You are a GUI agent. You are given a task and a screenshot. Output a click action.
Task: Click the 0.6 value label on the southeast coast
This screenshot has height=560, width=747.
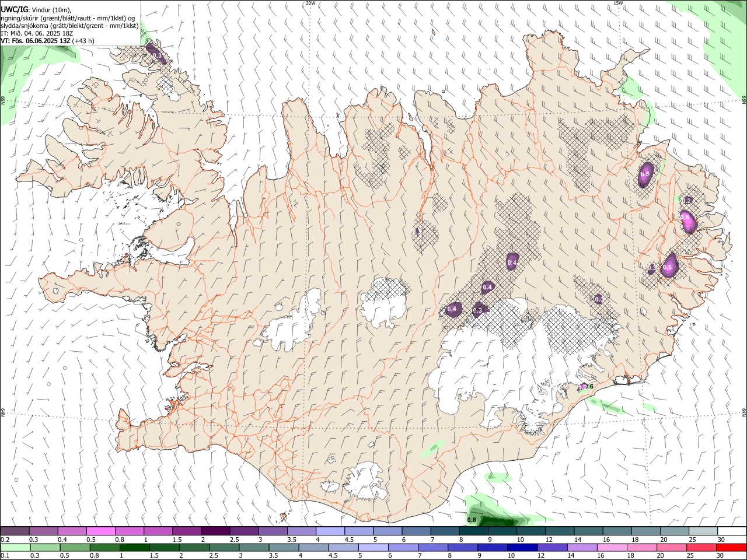click(589, 386)
